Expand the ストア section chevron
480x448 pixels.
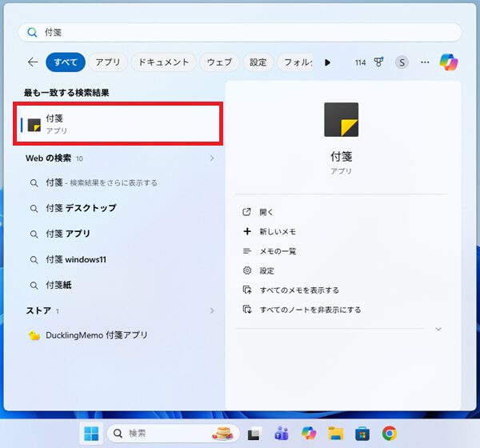click(x=212, y=310)
